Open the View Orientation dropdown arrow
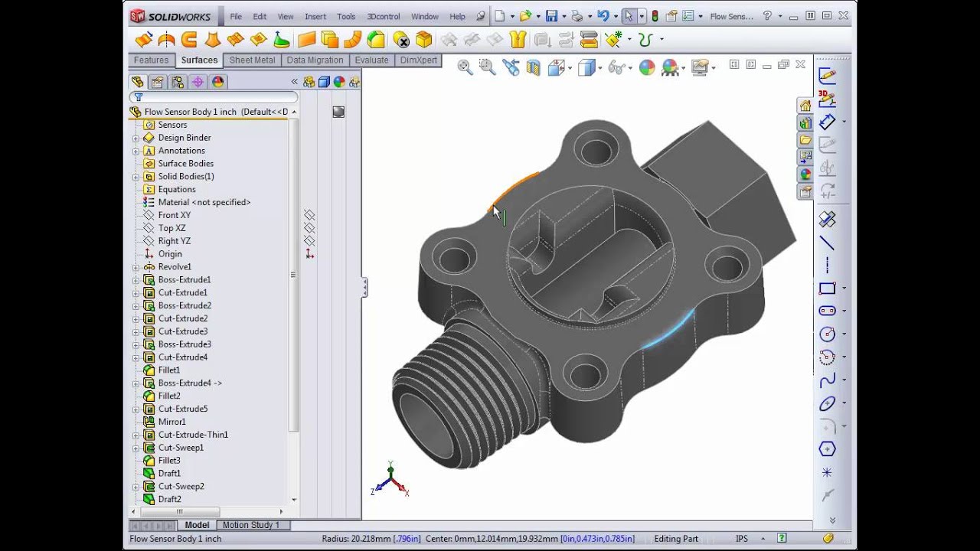This screenshot has height=551, width=980. point(570,68)
